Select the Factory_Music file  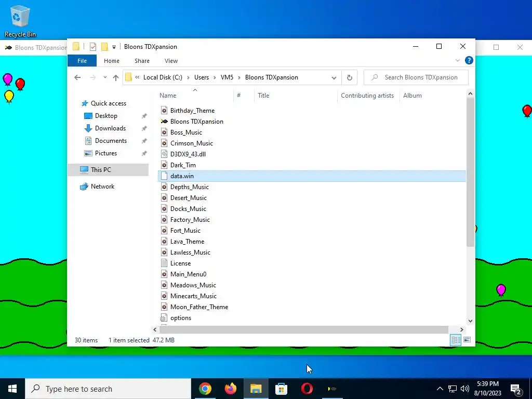click(x=190, y=220)
